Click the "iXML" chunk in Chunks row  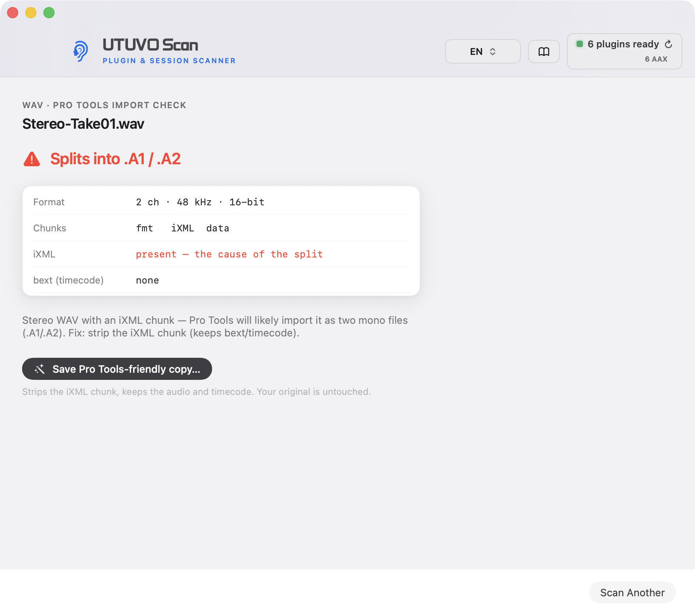pos(182,228)
